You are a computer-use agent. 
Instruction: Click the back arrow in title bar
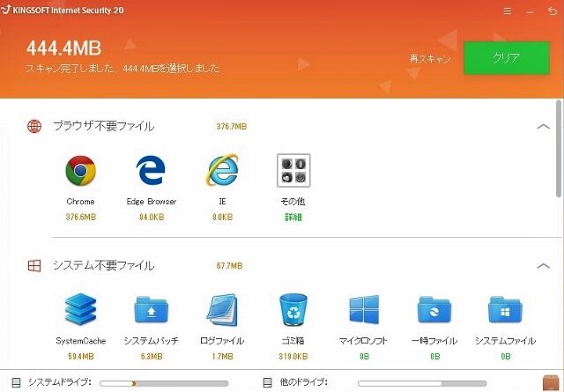click(x=553, y=11)
